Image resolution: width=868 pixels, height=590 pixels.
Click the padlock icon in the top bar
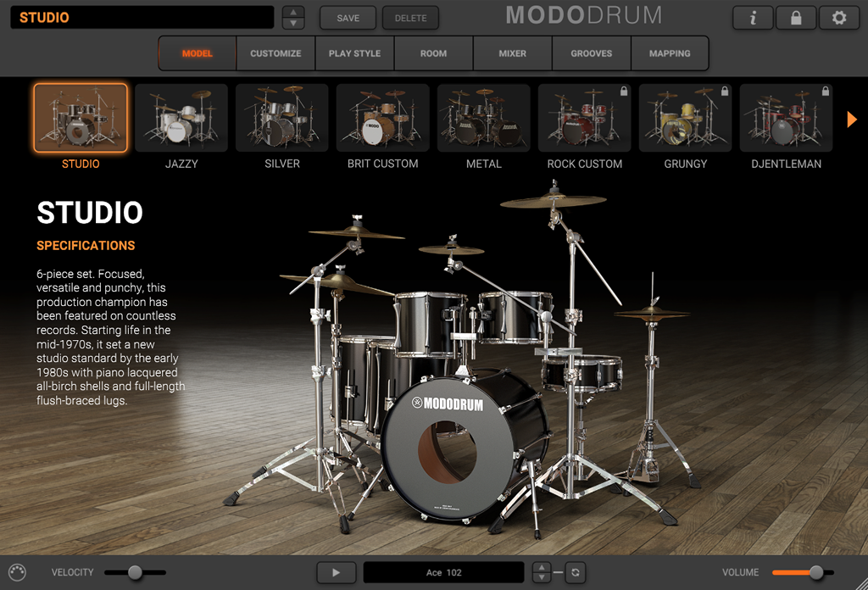[x=795, y=18]
